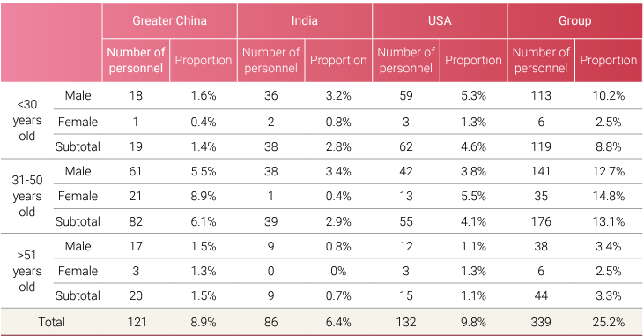This screenshot has width=644, height=336.
Task: Select the India column header
Action: pos(304,20)
